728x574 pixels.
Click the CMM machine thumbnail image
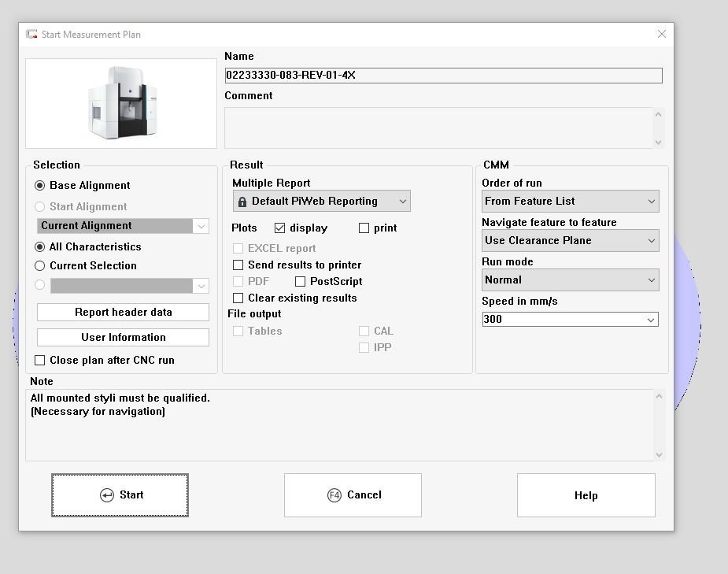click(121, 104)
